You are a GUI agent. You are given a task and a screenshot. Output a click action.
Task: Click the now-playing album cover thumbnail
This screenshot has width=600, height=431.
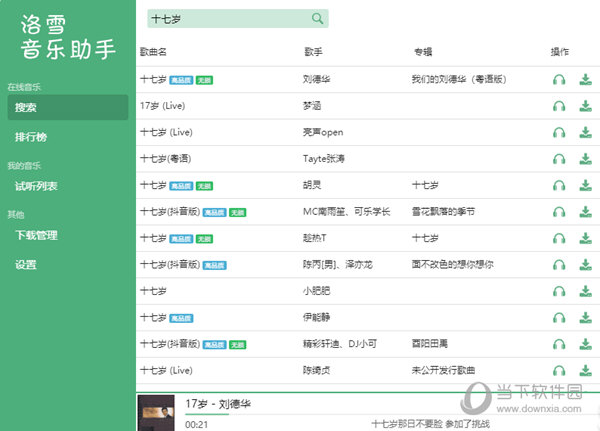(157, 412)
